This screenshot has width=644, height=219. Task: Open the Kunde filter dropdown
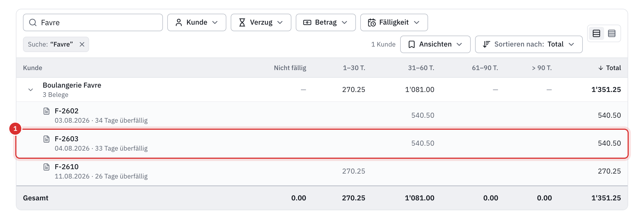tap(197, 22)
